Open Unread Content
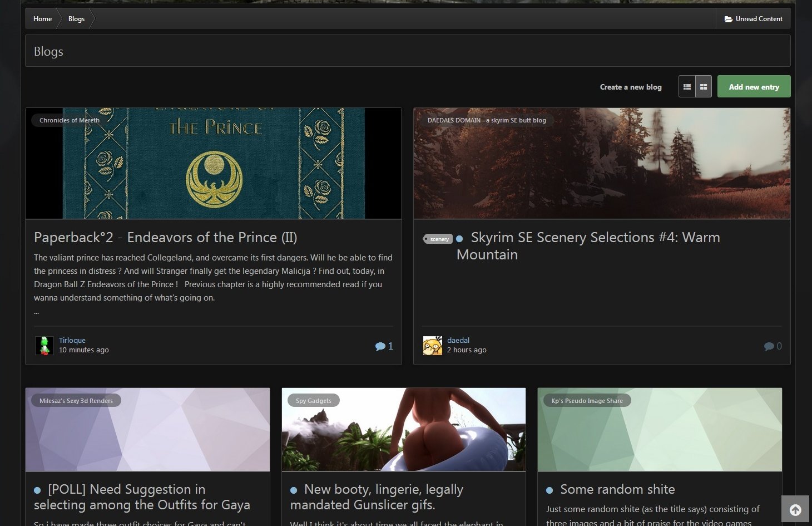 tap(753, 19)
